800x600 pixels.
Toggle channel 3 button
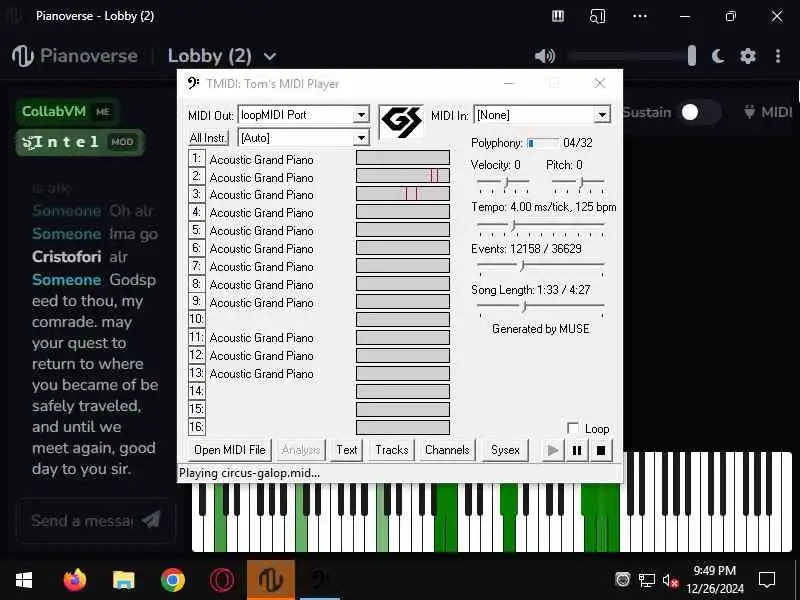pos(196,194)
